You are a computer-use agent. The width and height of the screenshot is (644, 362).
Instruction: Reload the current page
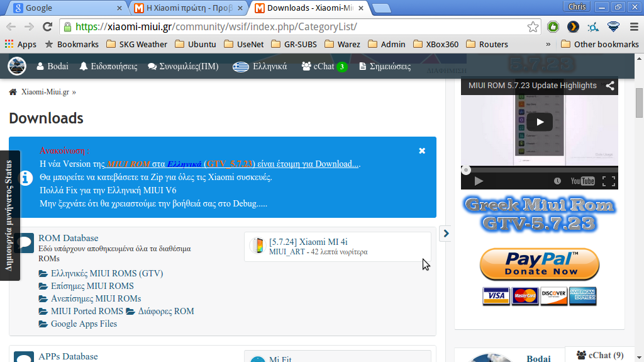pos(48,26)
